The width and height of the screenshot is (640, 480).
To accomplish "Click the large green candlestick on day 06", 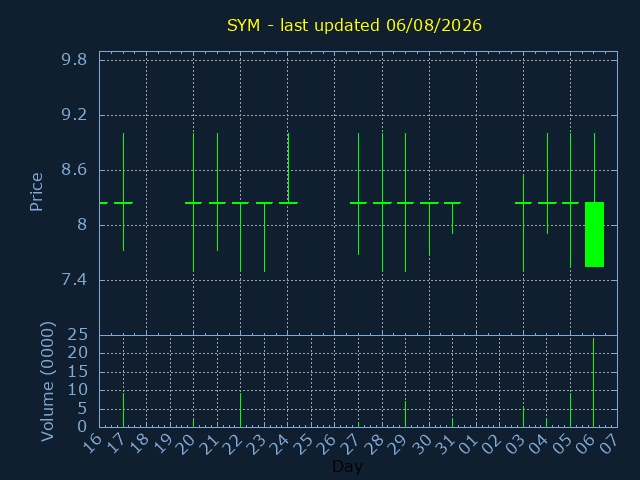I will point(594,234).
